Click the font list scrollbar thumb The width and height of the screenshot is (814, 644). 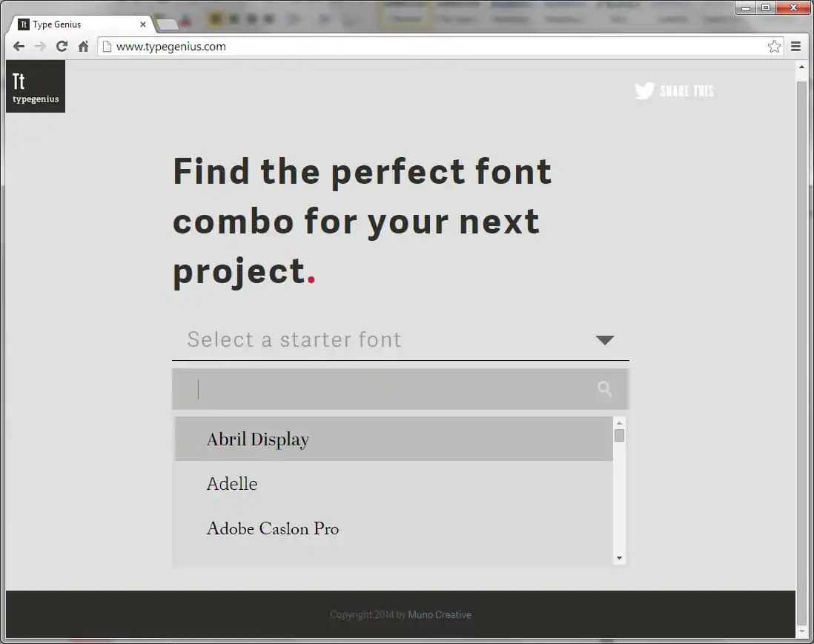pyautogui.click(x=619, y=436)
